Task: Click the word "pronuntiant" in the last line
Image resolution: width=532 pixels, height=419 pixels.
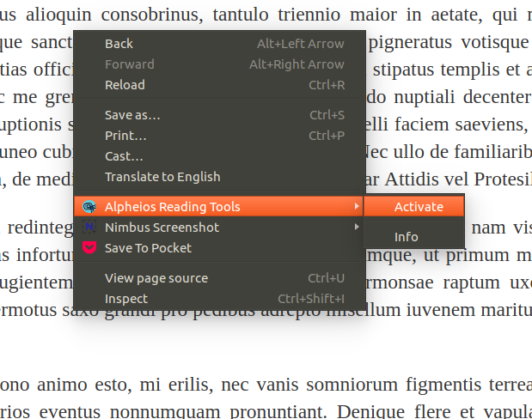Action: (278, 412)
